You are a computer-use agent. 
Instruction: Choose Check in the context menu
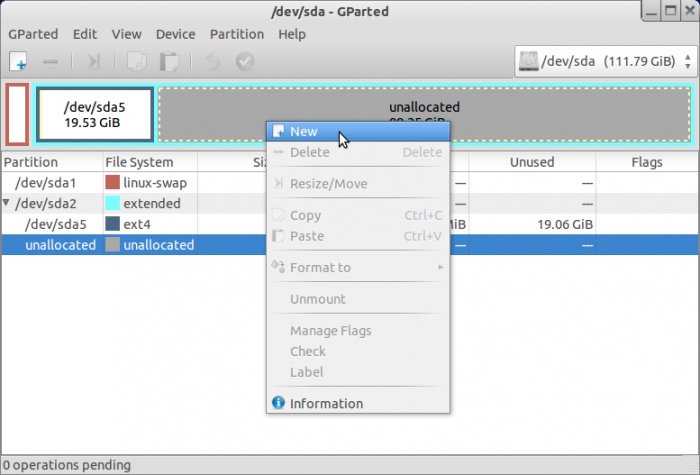(358, 351)
